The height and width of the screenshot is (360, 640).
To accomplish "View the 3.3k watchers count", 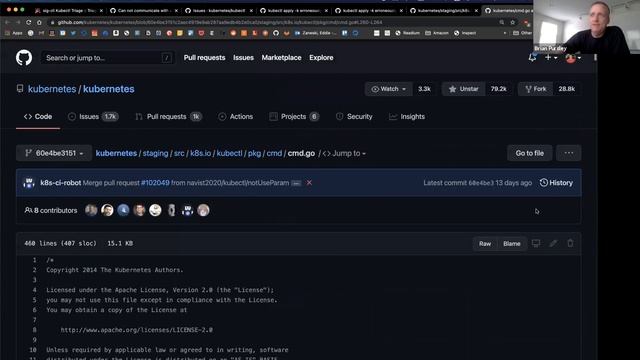I will pyautogui.click(x=424, y=89).
